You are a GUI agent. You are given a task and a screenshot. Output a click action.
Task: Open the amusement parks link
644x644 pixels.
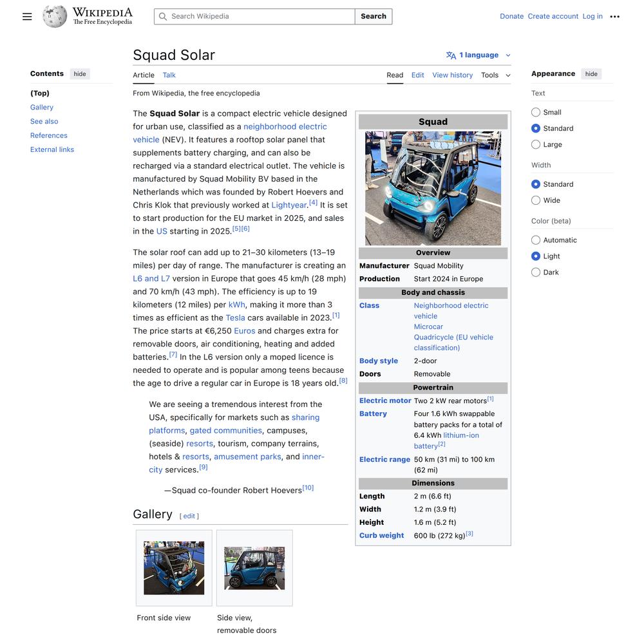pyautogui.click(x=247, y=457)
